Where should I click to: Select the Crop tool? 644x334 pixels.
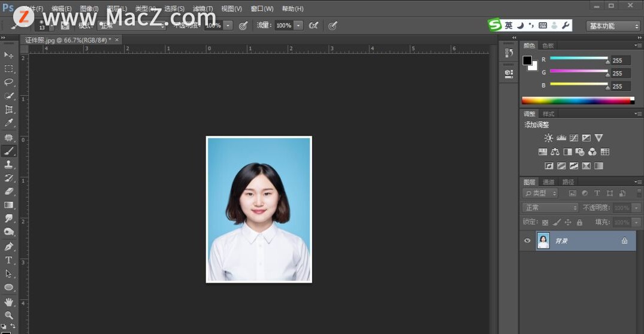point(8,110)
